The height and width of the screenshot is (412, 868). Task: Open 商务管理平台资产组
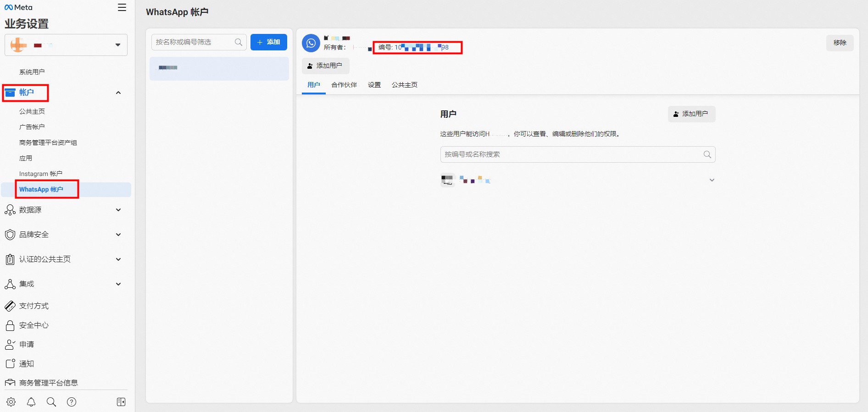(x=48, y=143)
